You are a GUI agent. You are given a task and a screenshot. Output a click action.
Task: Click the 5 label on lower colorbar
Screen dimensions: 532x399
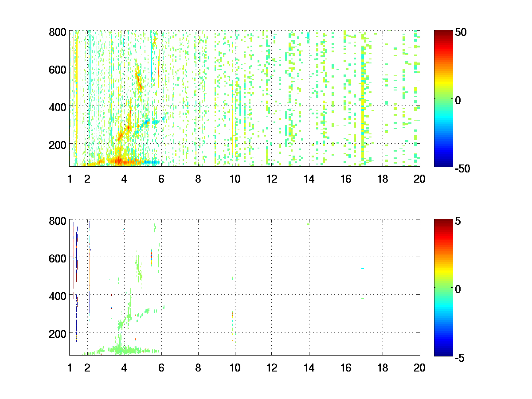pos(458,221)
